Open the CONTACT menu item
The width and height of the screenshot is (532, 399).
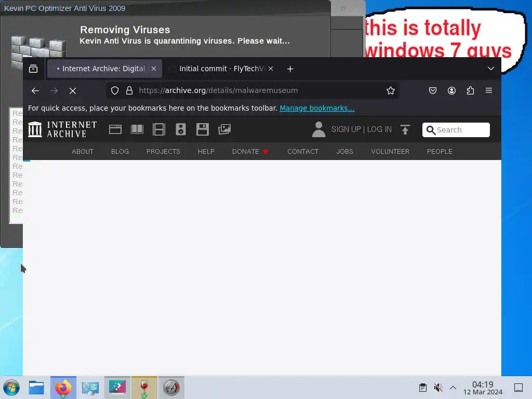pos(303,152)
